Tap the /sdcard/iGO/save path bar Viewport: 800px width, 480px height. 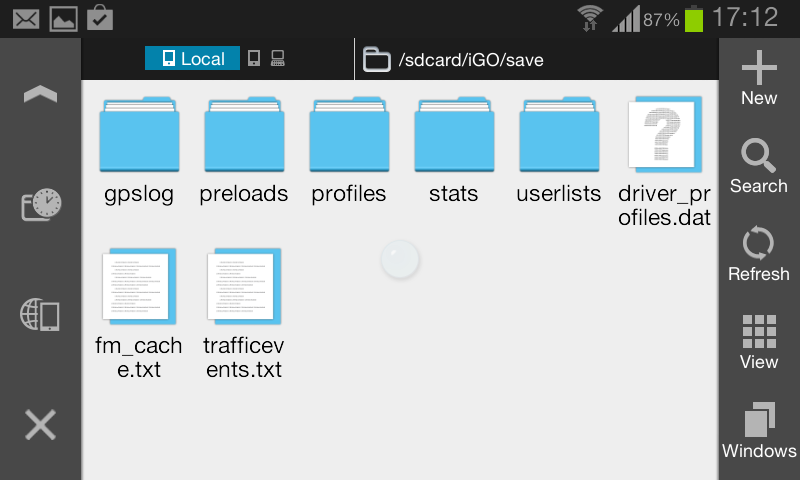[x=470, y=60]
